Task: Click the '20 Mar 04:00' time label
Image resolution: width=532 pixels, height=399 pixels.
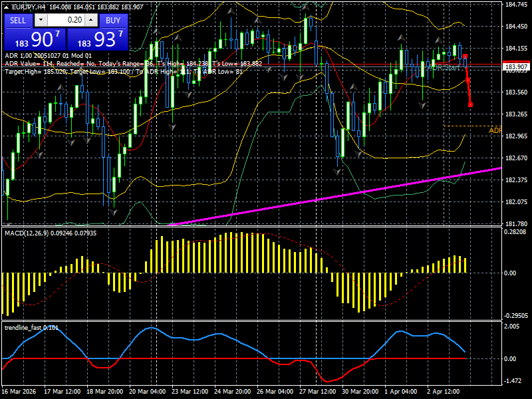Action: pos(148,392)
